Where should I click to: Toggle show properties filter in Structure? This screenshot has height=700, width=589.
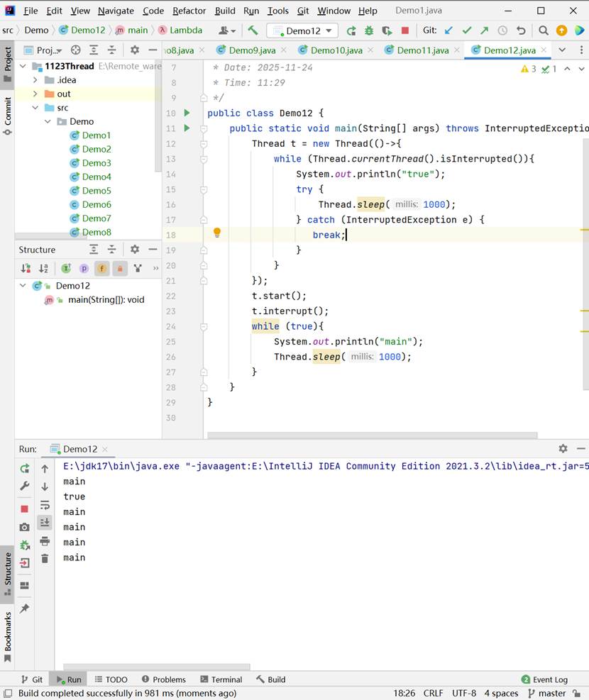click(x=84, y=268)
